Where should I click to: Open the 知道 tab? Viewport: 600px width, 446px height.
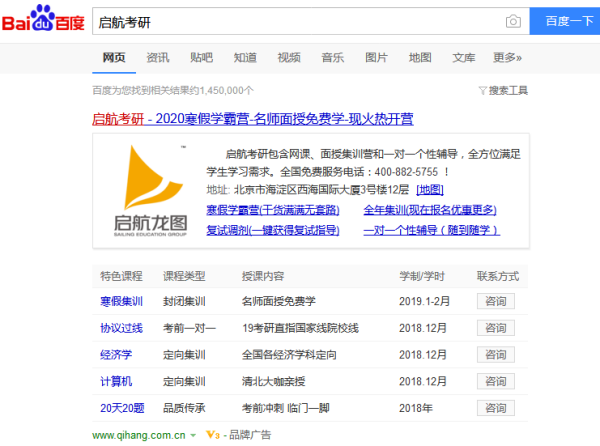245,58
